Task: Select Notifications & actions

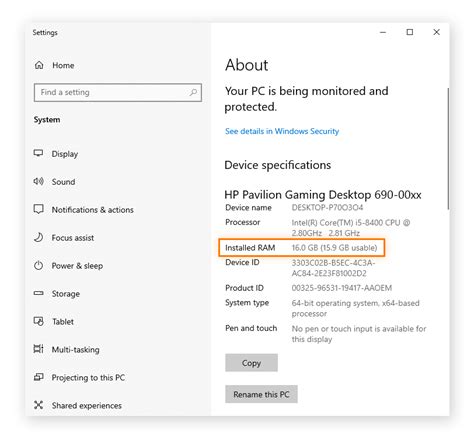Action: 93,210
